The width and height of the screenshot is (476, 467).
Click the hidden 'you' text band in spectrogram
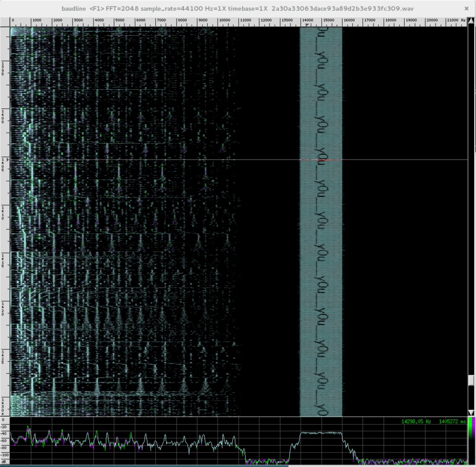coord(321,221)
